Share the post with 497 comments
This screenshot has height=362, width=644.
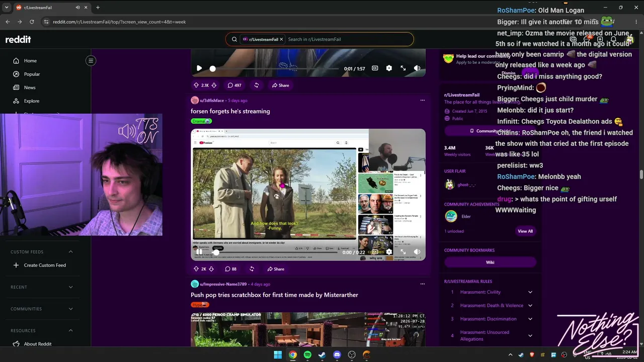tap(280, 85)
